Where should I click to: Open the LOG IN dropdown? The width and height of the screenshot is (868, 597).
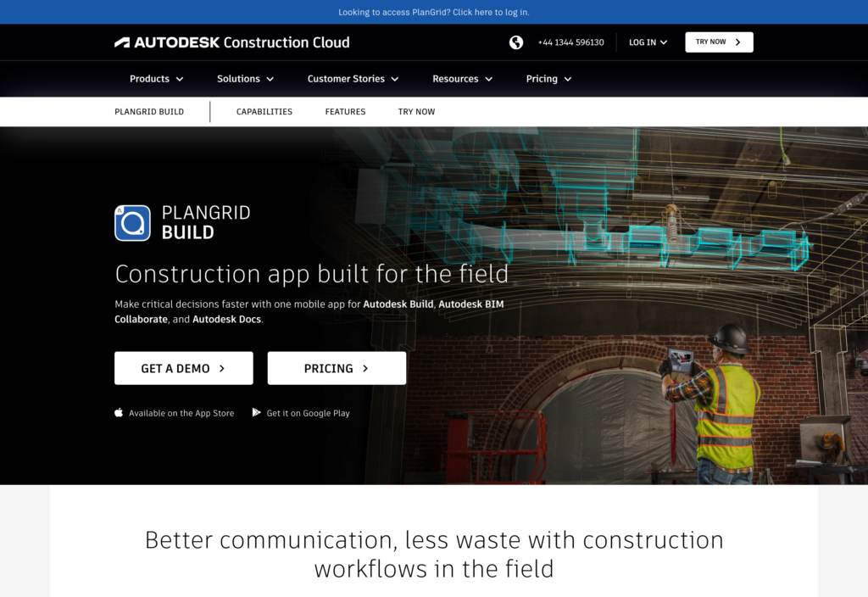pos(647,42)
